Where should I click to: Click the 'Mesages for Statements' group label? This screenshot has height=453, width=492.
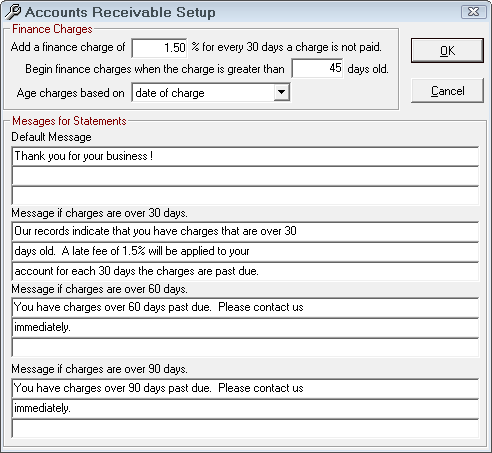click(69, 121)
